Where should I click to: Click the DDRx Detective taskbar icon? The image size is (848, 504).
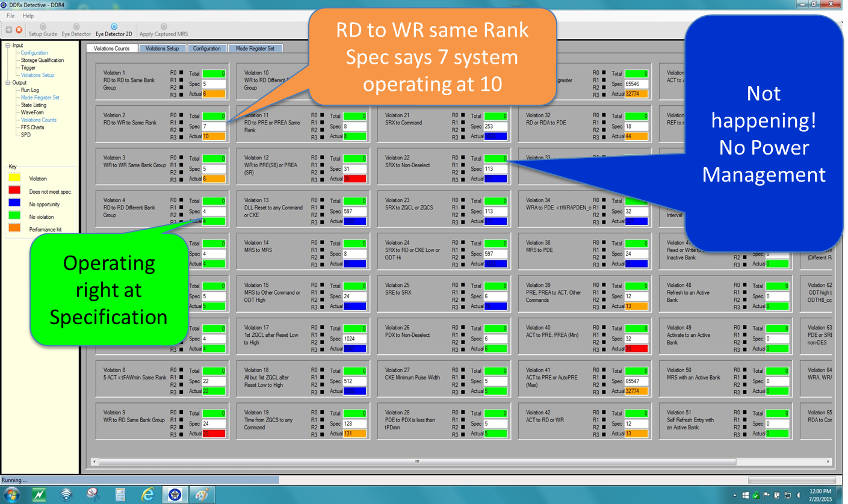(x=175, y=494)
